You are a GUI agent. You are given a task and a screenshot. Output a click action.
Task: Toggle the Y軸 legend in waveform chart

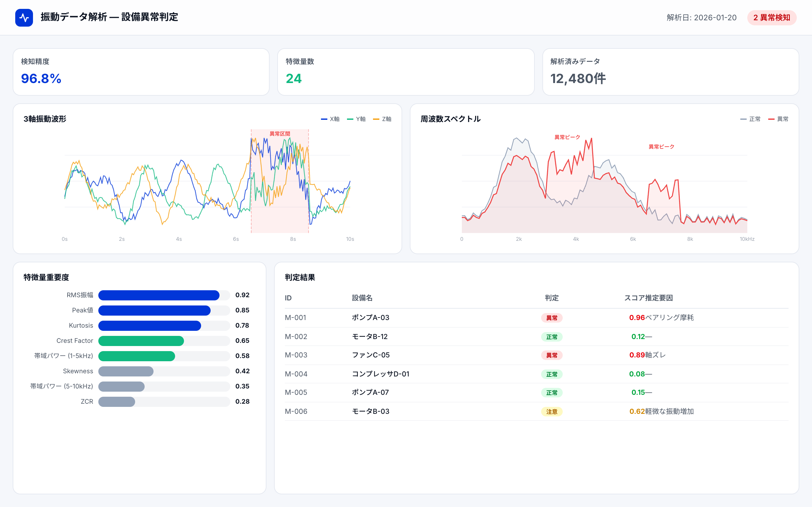coord(356,119)
